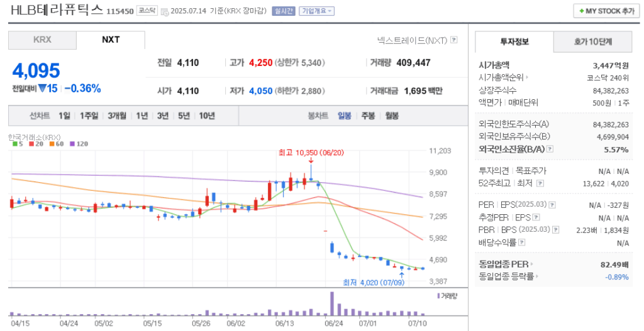Show the 1년 line chart
This screenshot has width=644, height=331.
pyautogui.click(x=142, y=116)
